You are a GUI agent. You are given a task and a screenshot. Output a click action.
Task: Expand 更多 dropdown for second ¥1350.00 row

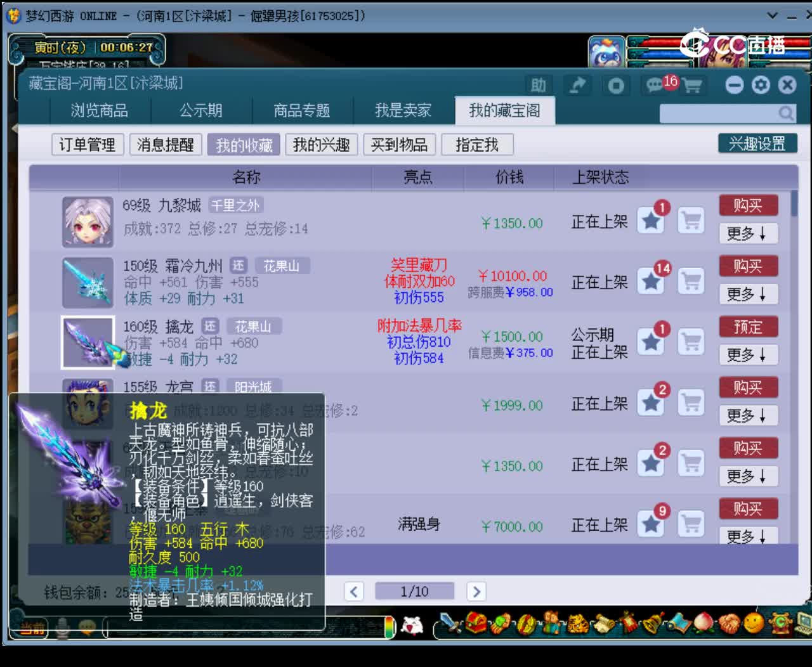coord(748,476)
